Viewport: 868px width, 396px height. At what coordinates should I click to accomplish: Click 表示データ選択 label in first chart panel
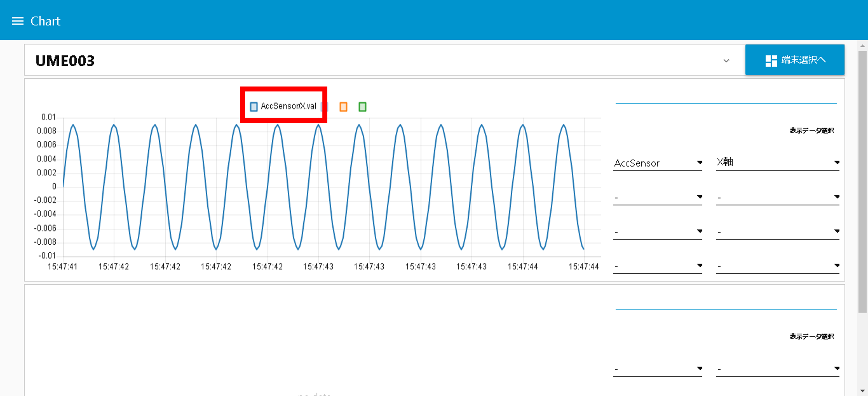(812, 130)
